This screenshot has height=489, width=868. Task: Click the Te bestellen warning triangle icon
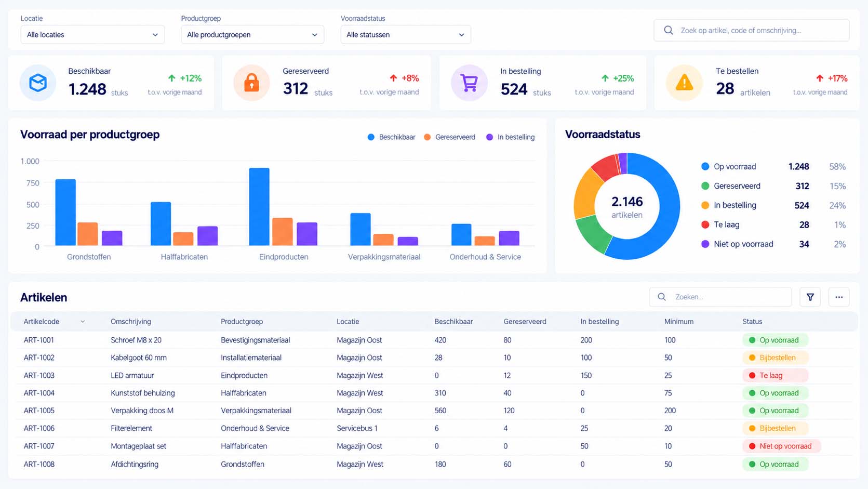685,83
